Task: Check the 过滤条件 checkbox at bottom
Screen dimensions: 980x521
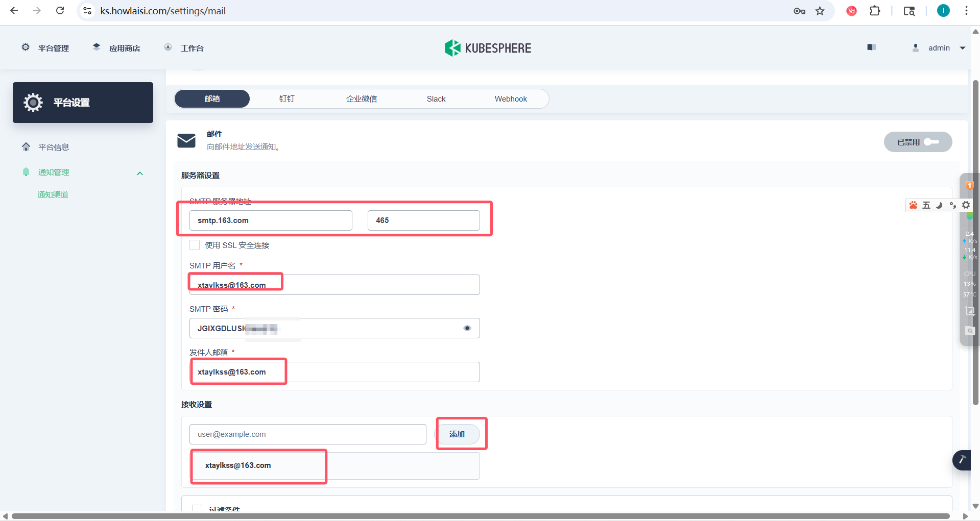Action: 197,509
